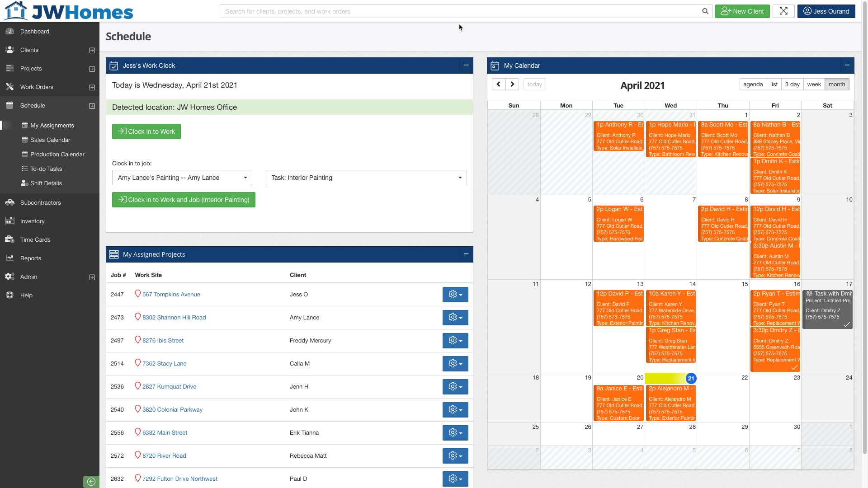The height and width of the screenshot is (488, 868).
Task: Go to next month in calendar
Action: point(512,84)
